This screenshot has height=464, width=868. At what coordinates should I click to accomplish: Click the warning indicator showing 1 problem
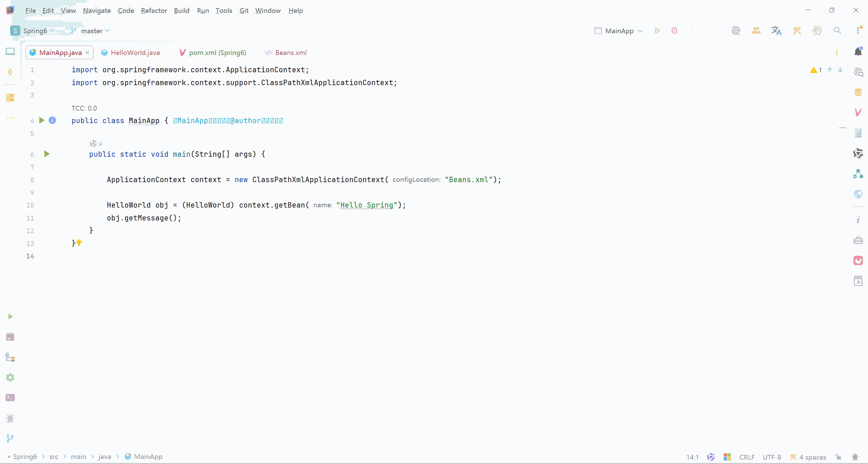pyautogui.click(x=816, y=70)
